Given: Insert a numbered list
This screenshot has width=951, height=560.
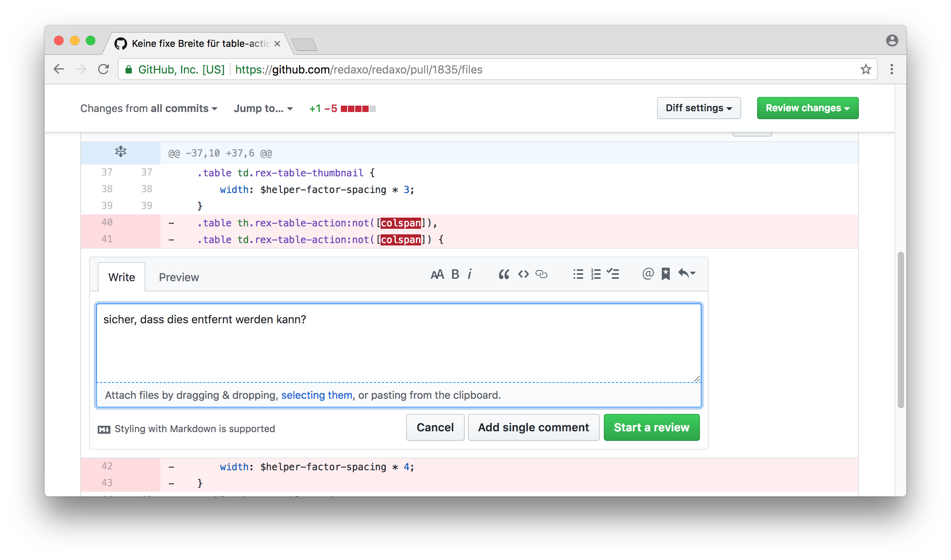Looking at the screenshot, I should (595, 274).
